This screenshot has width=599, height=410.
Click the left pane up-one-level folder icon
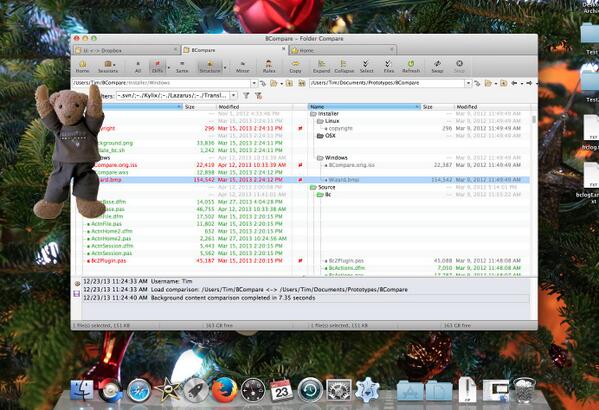point(289,83)
